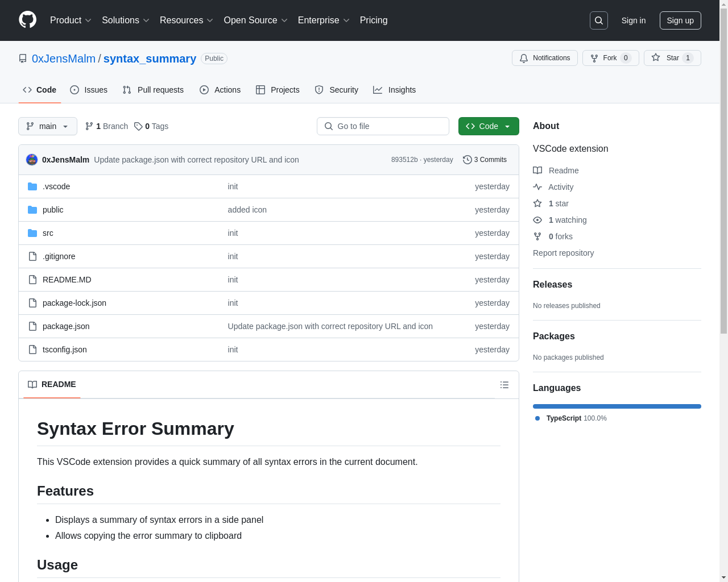Click 0xJensMalm avatar in commit row
The width and height of the screenshot is (728, 582).
click(32, 160)
